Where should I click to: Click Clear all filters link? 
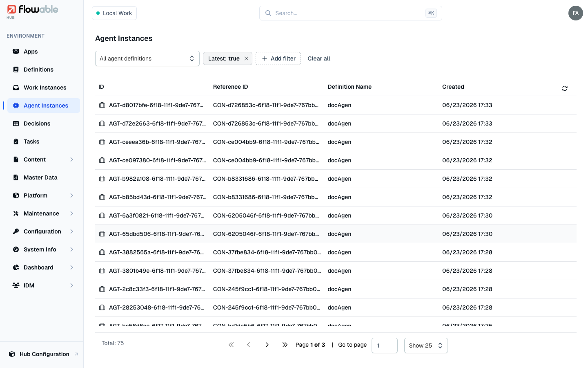click(319, 58)
